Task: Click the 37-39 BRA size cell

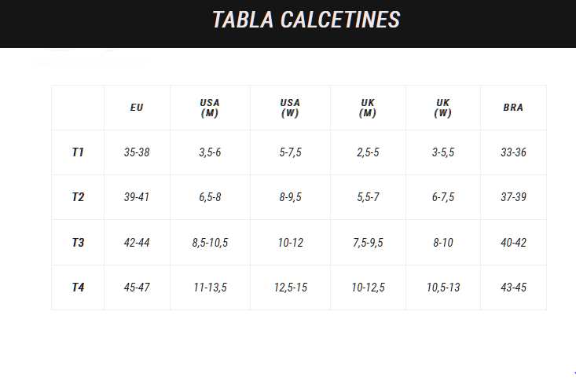Action: coord(513,197)
